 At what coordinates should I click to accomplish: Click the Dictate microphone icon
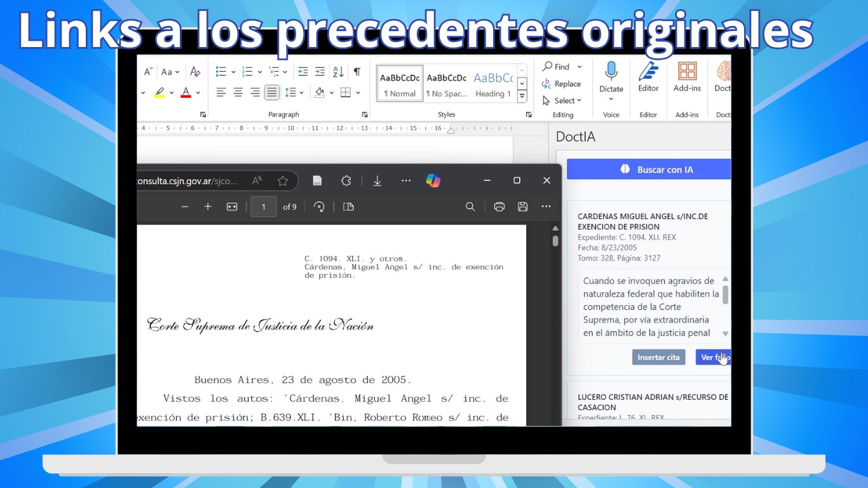pyautogui.click(x=611, y=72)
